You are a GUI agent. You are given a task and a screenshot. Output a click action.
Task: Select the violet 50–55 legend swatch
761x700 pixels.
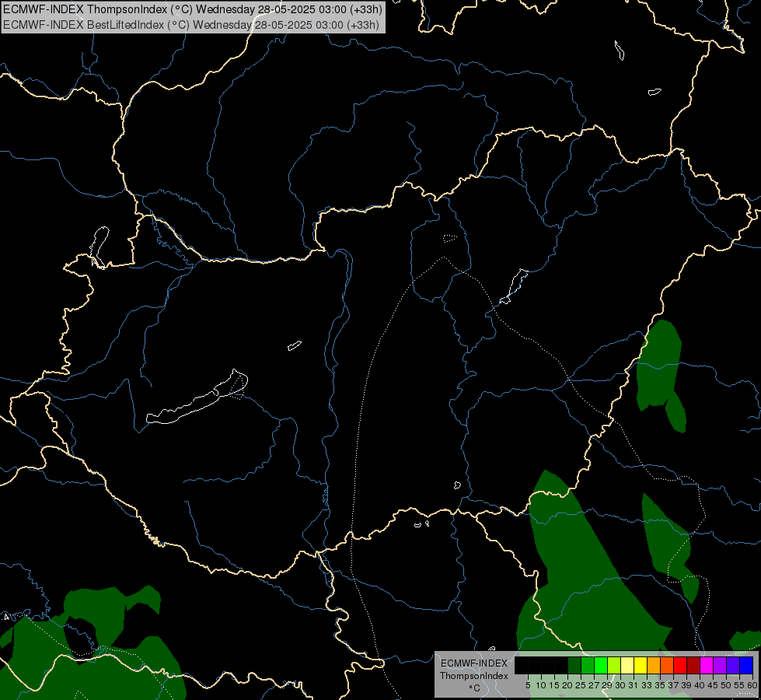coord(733,665)
